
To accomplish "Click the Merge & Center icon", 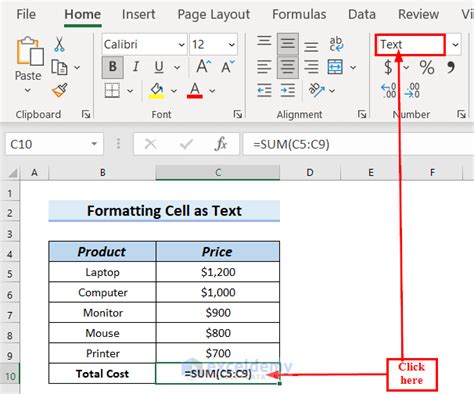I will coord(335,67).
